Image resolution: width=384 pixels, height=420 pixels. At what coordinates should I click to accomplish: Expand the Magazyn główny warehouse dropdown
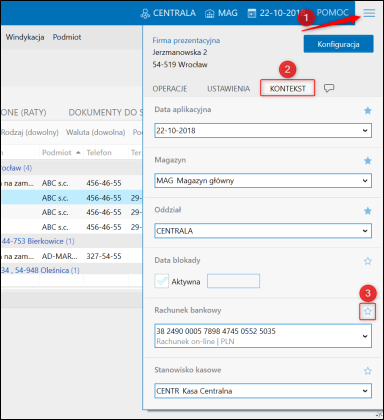tap(365, 181)
